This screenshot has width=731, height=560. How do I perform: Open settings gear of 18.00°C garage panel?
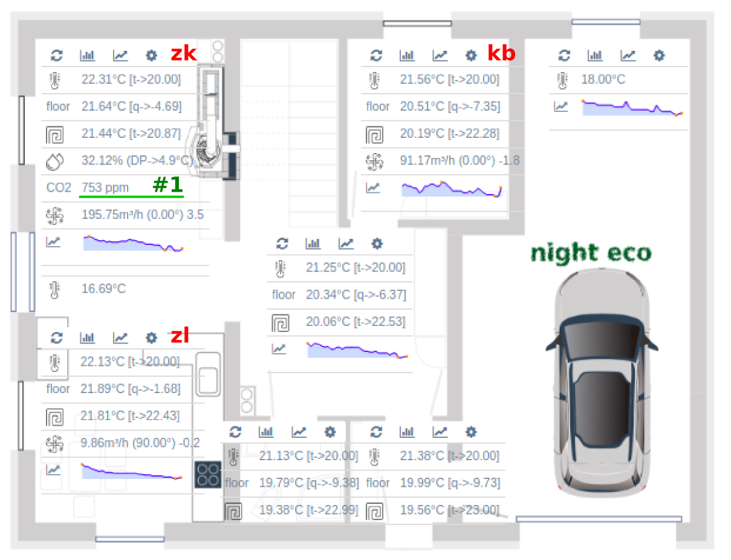(x=659, y=56)
